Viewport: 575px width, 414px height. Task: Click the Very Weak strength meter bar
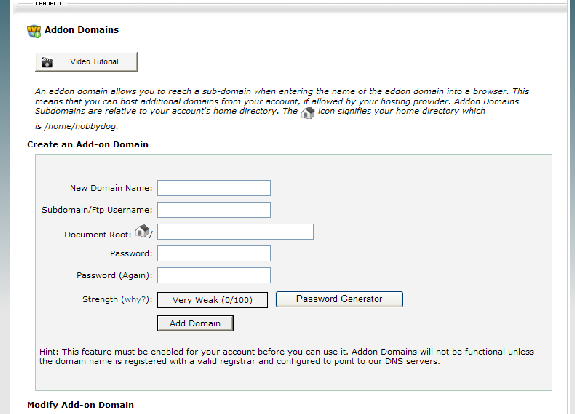pyautogui.click(x=212, y=300)
